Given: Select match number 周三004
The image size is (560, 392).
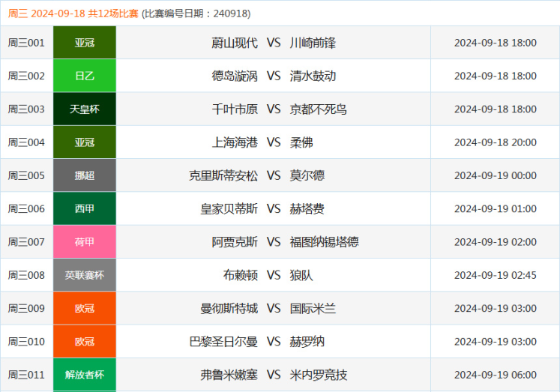Looking at the screenshot, I should coord(26,142).
